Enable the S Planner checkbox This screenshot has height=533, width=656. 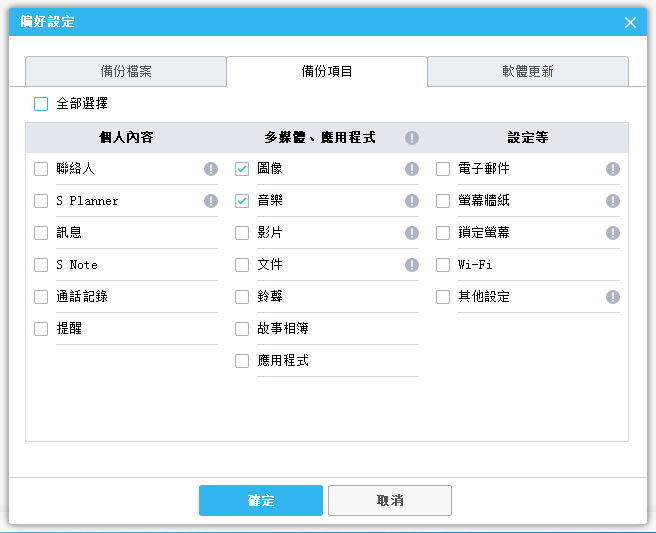[x=41, y=201]
